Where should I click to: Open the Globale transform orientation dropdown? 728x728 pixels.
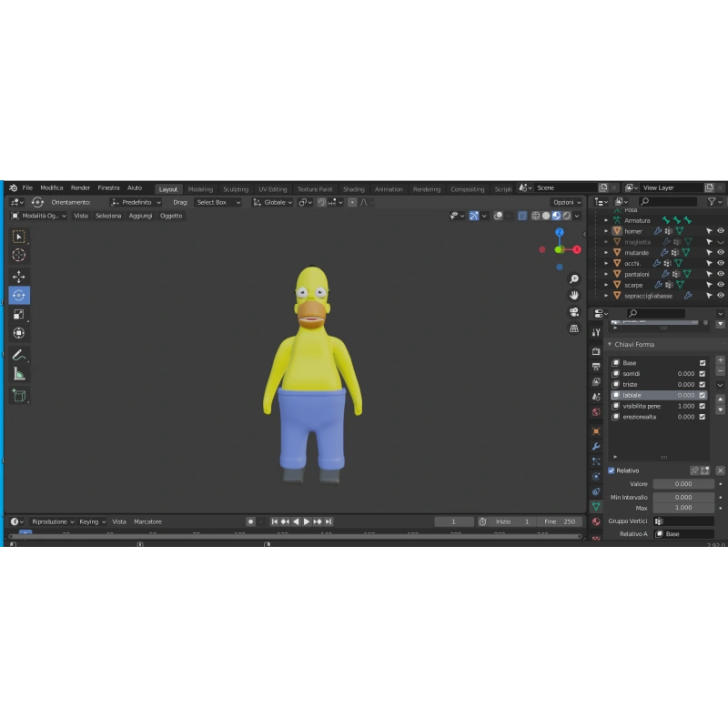[x=272, y=202]
